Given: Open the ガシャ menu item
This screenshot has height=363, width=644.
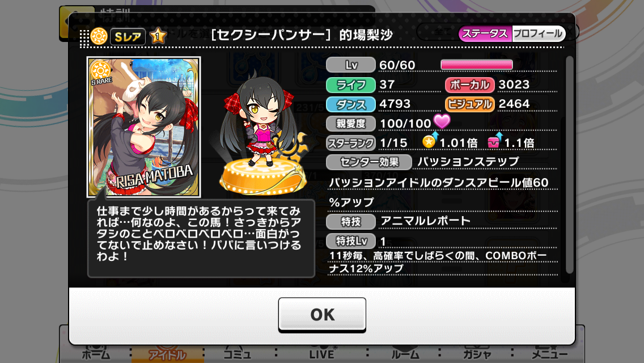Looking at the screenshot, I should (x=477, y=354).
